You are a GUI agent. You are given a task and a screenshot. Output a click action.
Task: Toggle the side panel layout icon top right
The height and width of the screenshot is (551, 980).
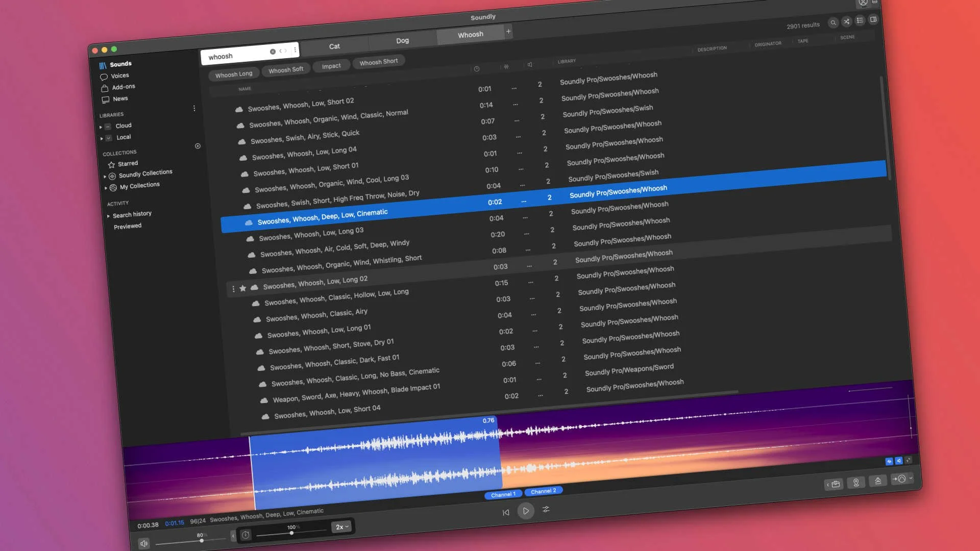873,19
